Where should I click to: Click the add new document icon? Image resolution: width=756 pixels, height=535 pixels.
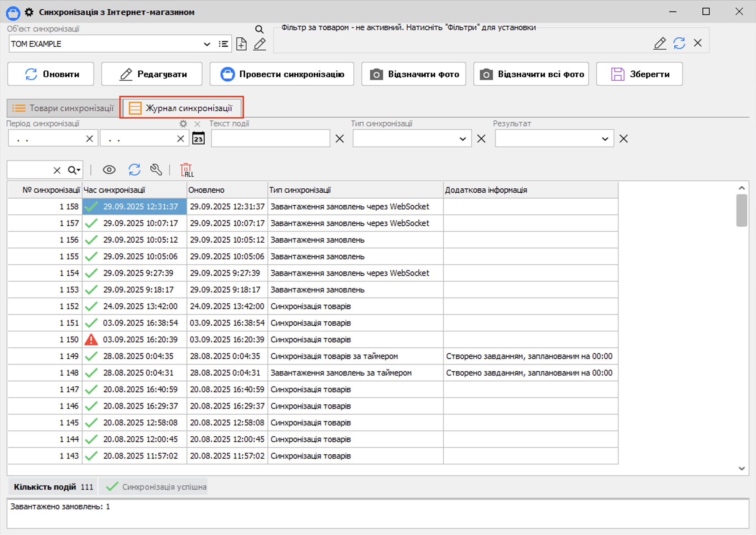point(241,44)
